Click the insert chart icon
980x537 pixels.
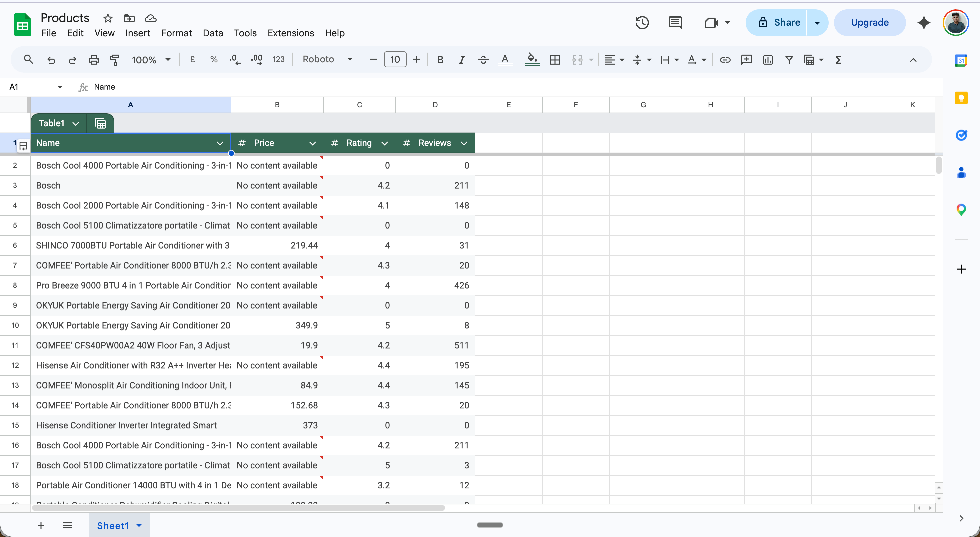coord(768,60)
